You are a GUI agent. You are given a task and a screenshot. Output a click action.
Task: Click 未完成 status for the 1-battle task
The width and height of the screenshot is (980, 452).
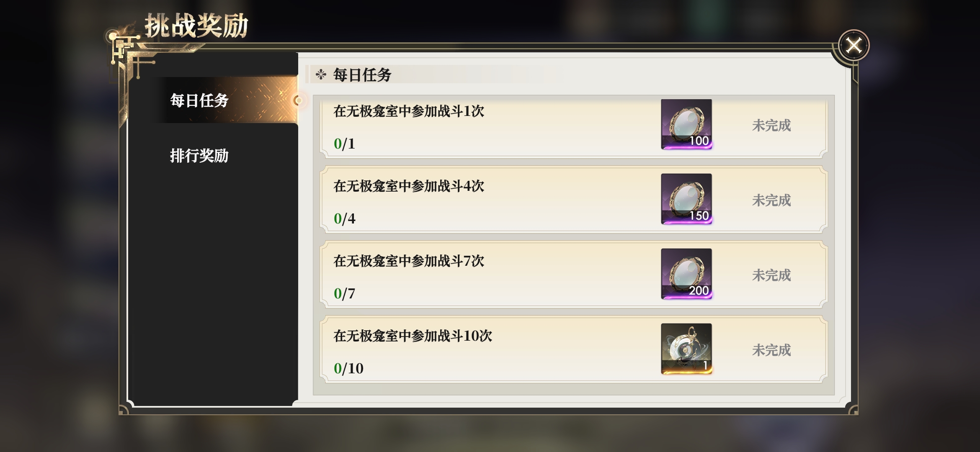pyautogui.click(x=771, y=126)
